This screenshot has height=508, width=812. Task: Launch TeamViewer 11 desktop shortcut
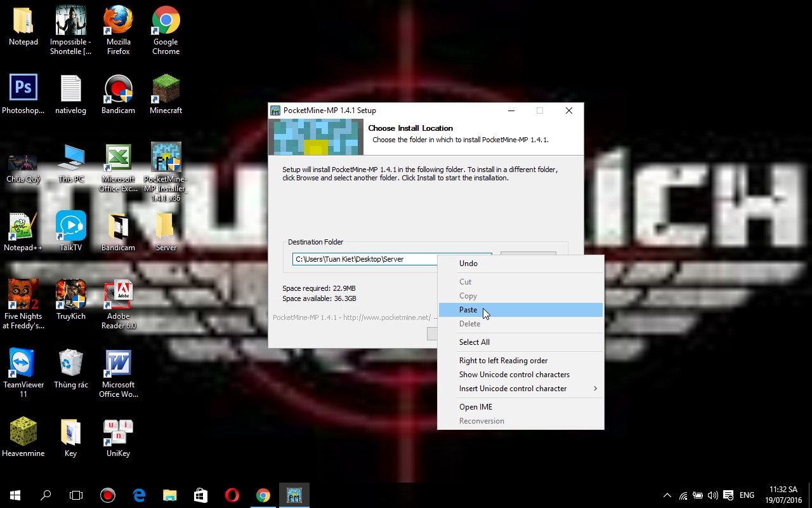click(23, 373)
